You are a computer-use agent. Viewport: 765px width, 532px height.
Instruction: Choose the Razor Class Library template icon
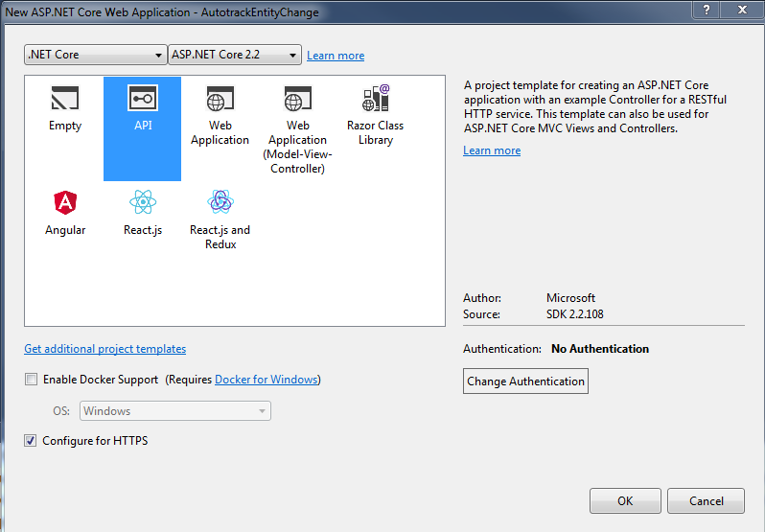coord(375,98)
